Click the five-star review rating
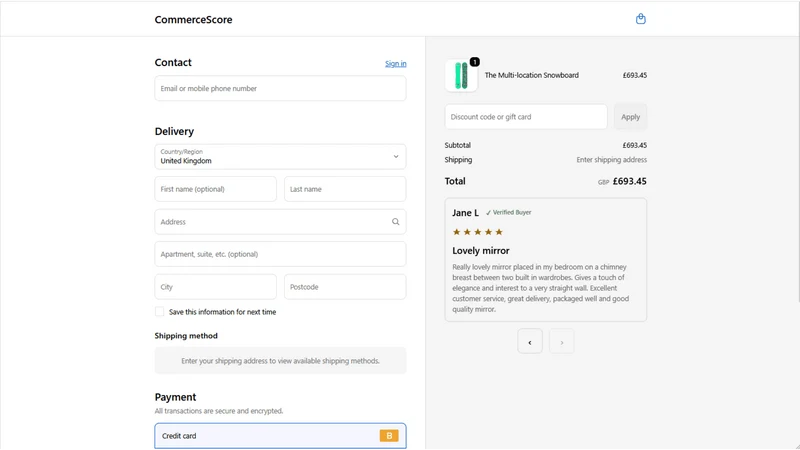The image size is (800, 450). pos(478,232)
